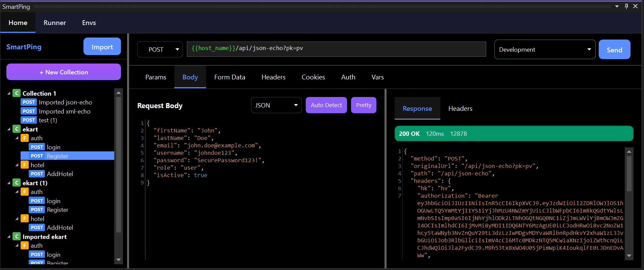This screenshot has height=270, width=644.
Task: Open the Development environment dropdown
Action: (x=544, y=50)
